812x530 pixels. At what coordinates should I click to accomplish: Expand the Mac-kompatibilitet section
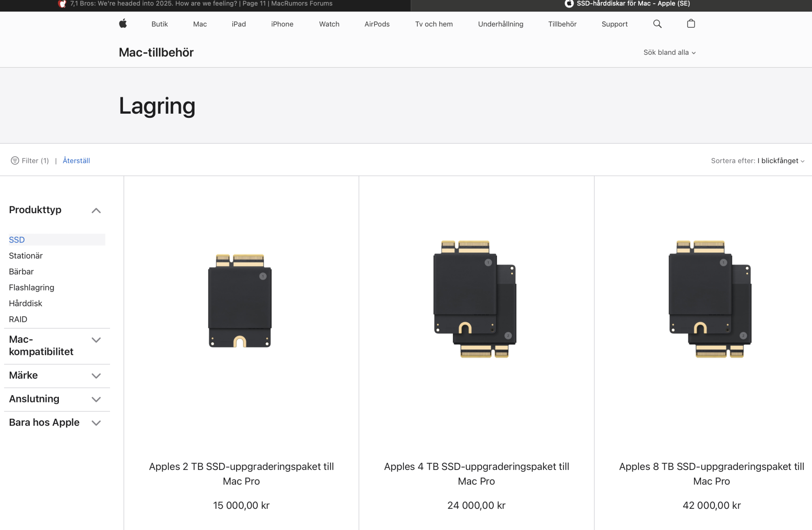[x=55, y=345]
